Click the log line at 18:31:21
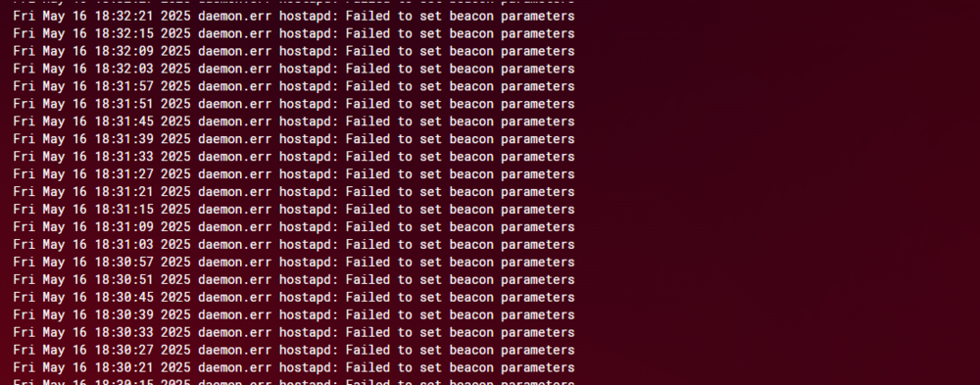This screenshot has width=980, height=385. pos(294,191)
